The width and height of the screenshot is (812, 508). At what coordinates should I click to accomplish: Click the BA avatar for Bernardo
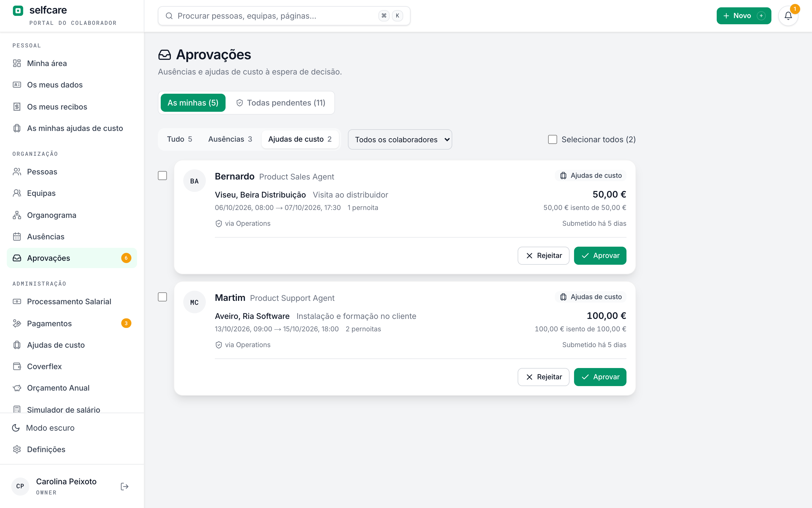pyautogui.click(x=194, y=181)
